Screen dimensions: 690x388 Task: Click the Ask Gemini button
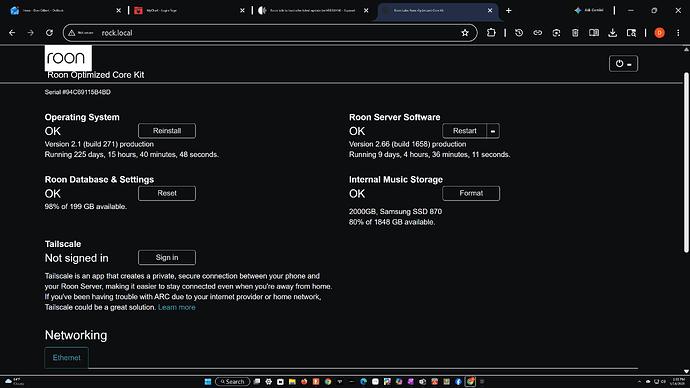589,10
